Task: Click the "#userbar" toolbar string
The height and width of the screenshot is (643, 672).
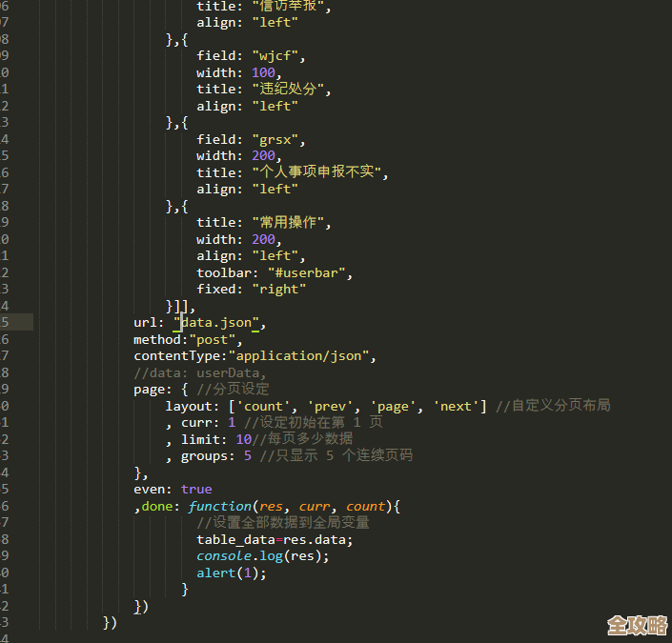Action: click(310, 272)
